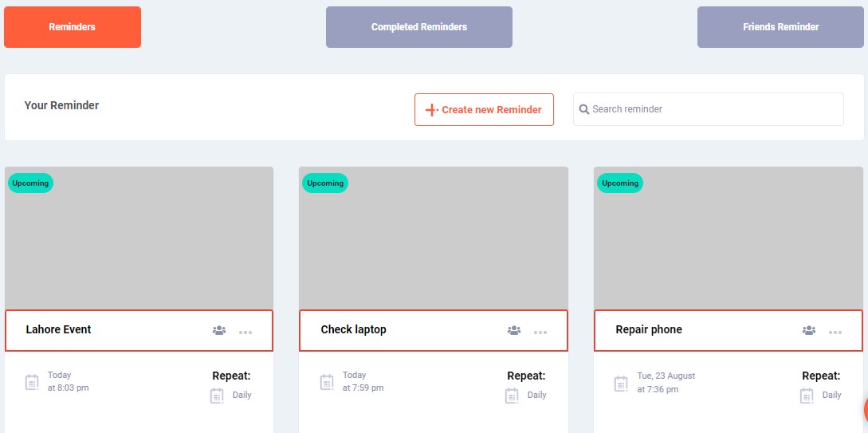Open the three-dot menu on Check laptop
Viewport: 868px width, 433px height.
(x=540, y=332)
